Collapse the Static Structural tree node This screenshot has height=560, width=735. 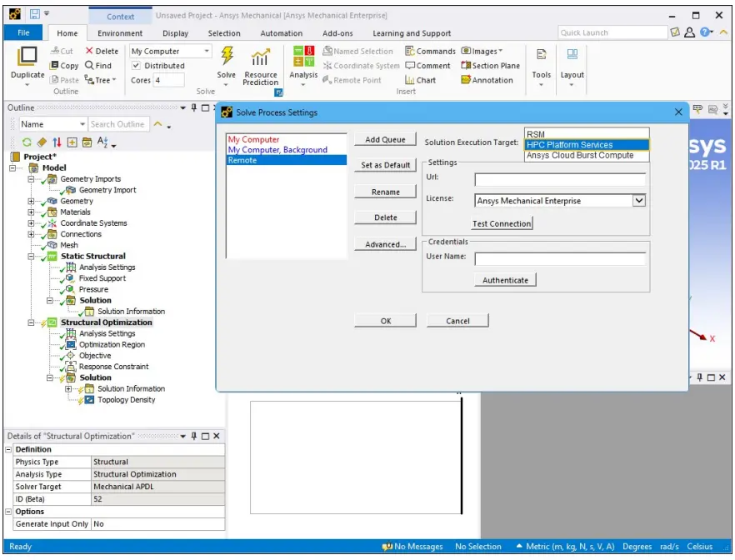(31, 257)
